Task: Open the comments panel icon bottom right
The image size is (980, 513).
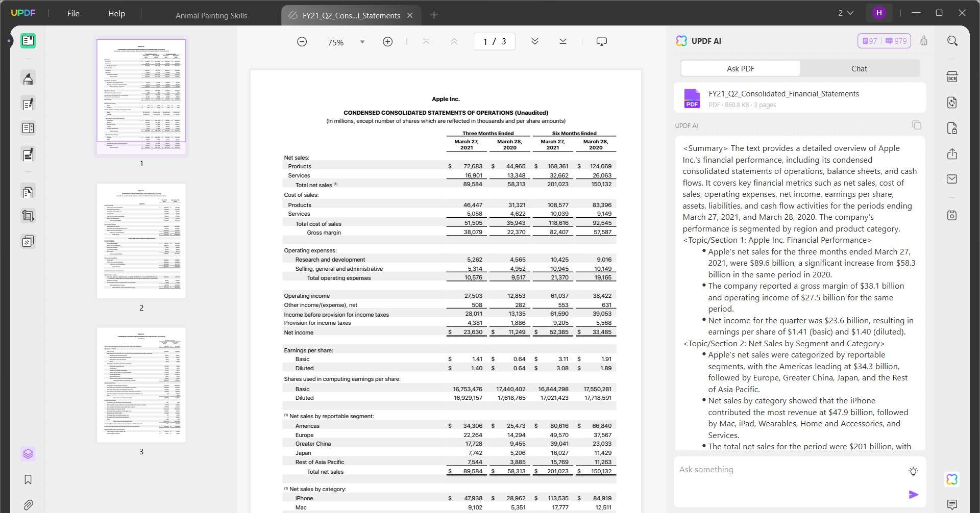Action: coord(952,505)
